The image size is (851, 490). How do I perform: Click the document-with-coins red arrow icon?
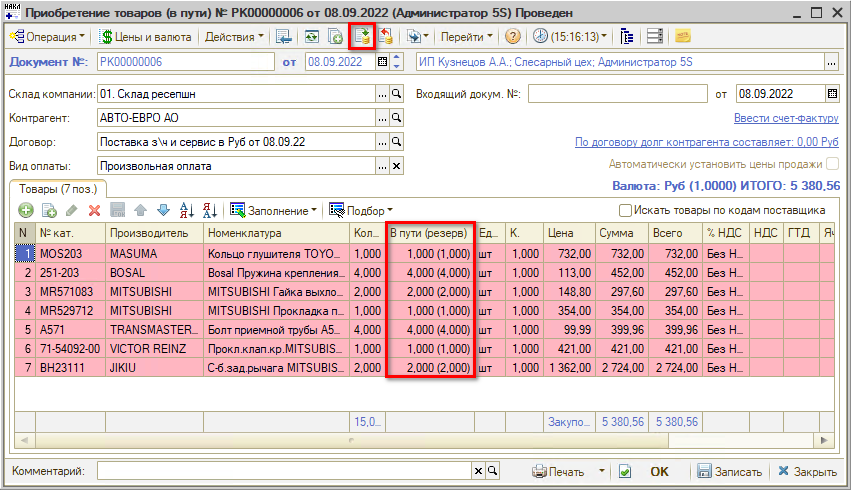click(386, 37)
